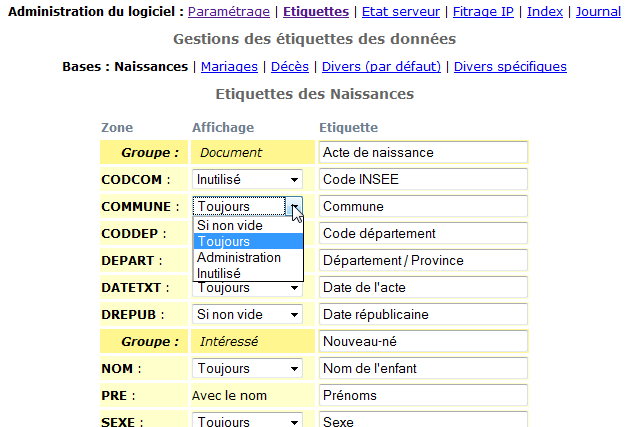Open Divers spécifiques base
This screenshot has height=427, width=629.
tap(510, 67)
